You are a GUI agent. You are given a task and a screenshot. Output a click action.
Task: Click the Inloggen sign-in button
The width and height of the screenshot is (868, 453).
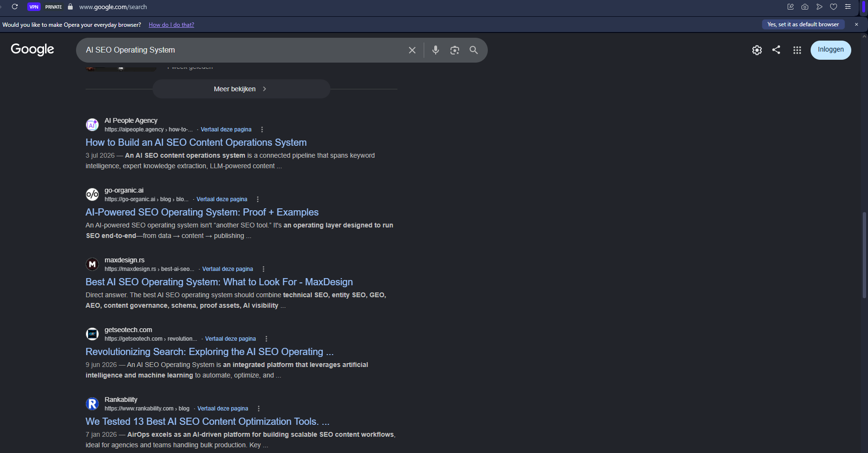[x=831, y=50]
